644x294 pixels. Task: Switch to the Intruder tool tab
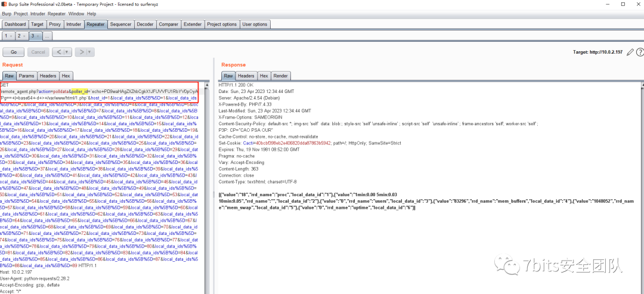click(74, 24)
